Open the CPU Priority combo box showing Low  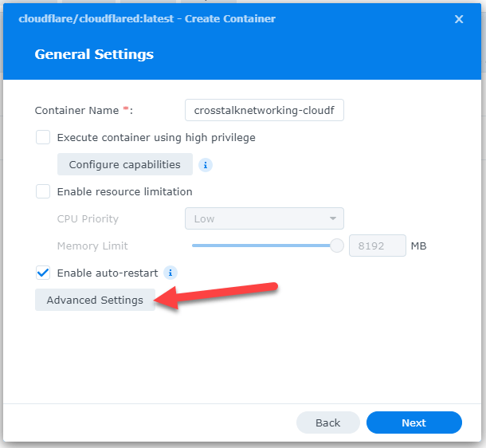(264, 218)
